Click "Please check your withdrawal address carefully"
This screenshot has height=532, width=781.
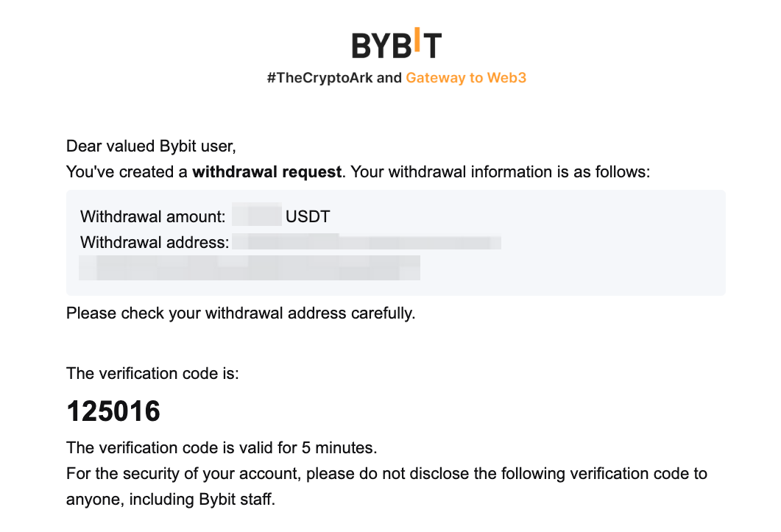tap(241, 313)
